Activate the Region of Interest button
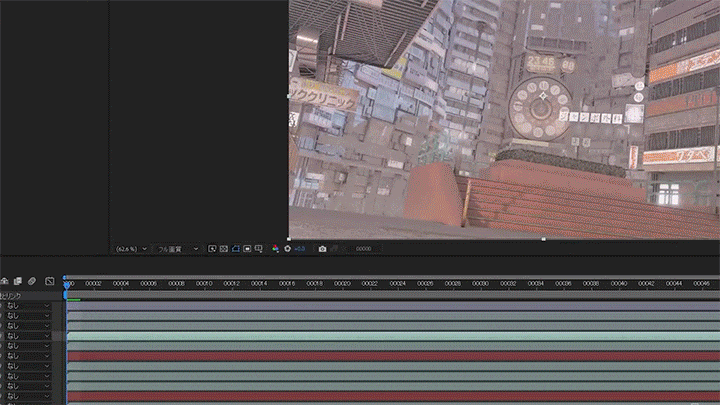The image size is (720, 405). pyautogui.click(x=247, y=248)
